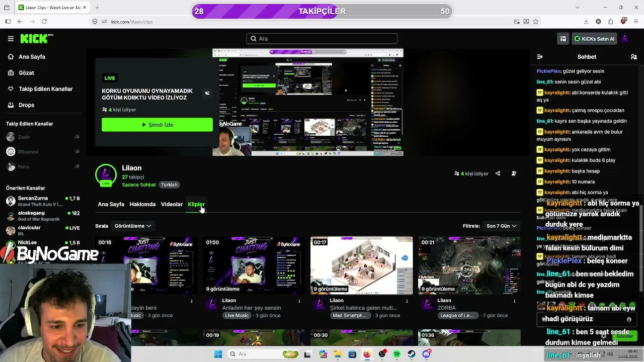This screenshot has height=362, width=644.
Task: Click the KICKs Satın Al button
Action: pos(595,39)
